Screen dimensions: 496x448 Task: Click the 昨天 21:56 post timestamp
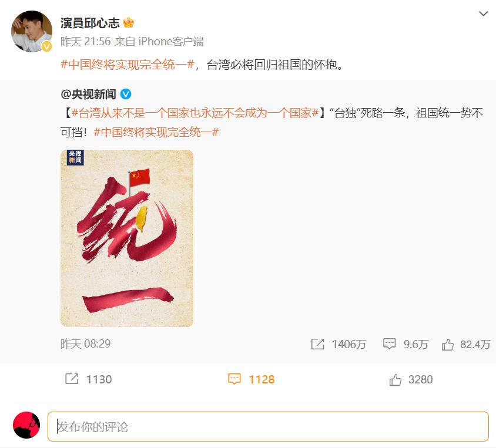(x=85, y=41)
